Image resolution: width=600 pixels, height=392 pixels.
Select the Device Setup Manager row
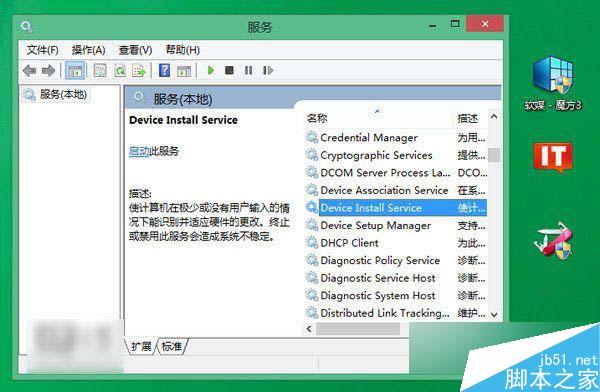(396, 225)
